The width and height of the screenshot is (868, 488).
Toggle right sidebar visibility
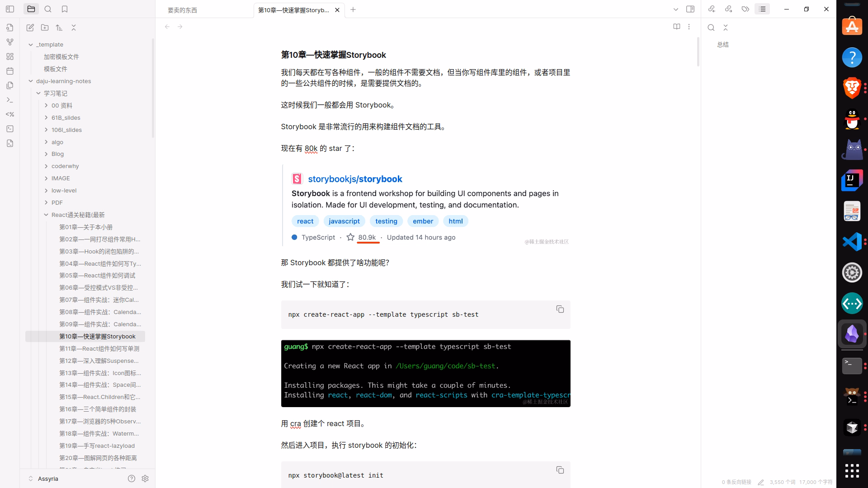coord(690,9)
